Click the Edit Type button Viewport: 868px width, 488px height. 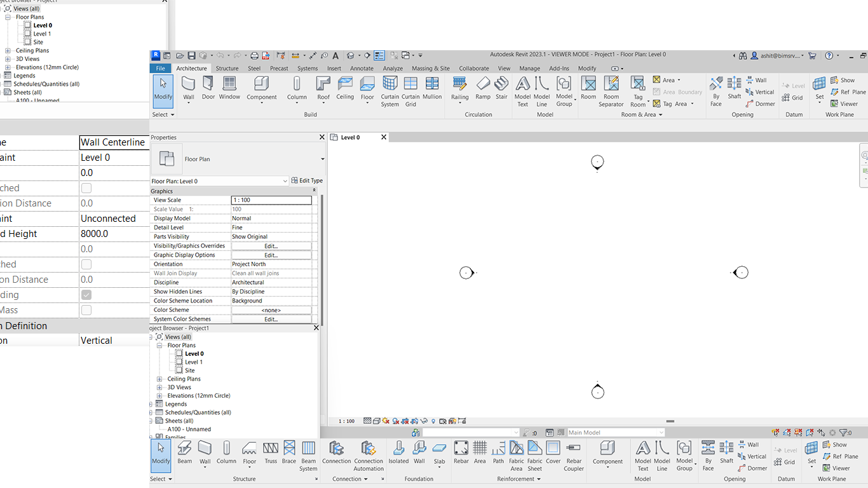point(307,180)
